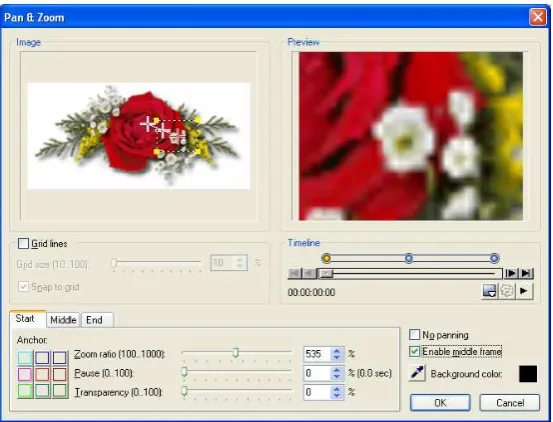The image size is (553, 422).
Task: Pick background color with the eyedropper
Action: [x=417, y=373]
